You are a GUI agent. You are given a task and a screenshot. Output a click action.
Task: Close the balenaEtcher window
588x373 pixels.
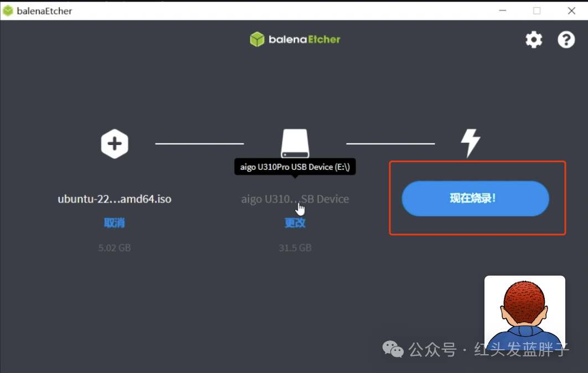(571, 11)
